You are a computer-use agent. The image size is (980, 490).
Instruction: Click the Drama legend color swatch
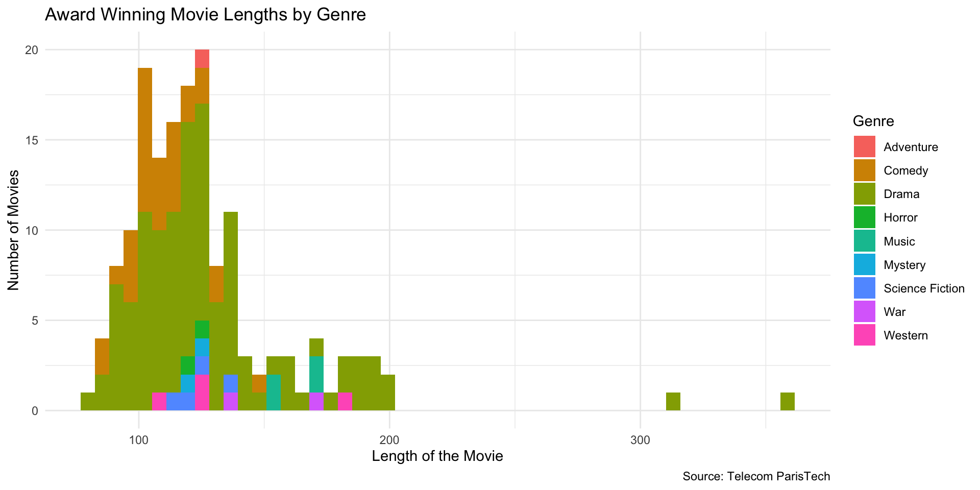click(x=864, y=194)
